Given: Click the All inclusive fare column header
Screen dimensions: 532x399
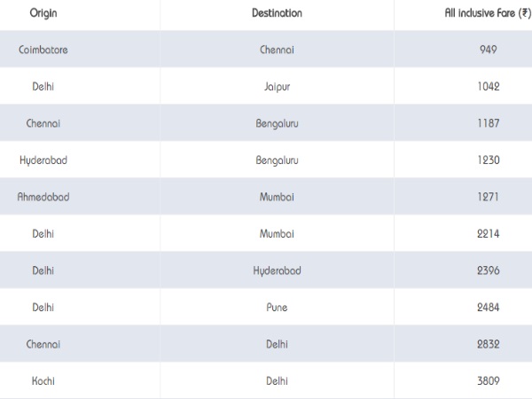Looking at the screenshot, I should pyautogui.click(x=487, y=13).
